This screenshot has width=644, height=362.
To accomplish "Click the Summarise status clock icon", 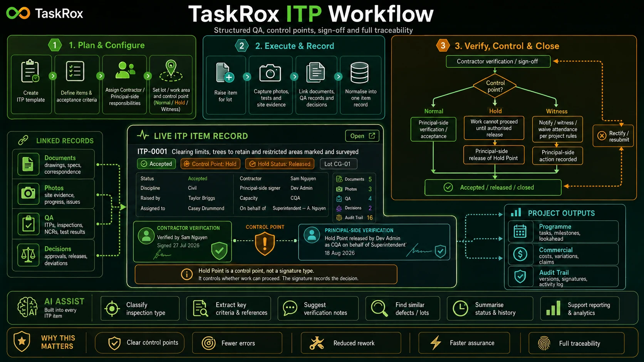I will (460, 308).
